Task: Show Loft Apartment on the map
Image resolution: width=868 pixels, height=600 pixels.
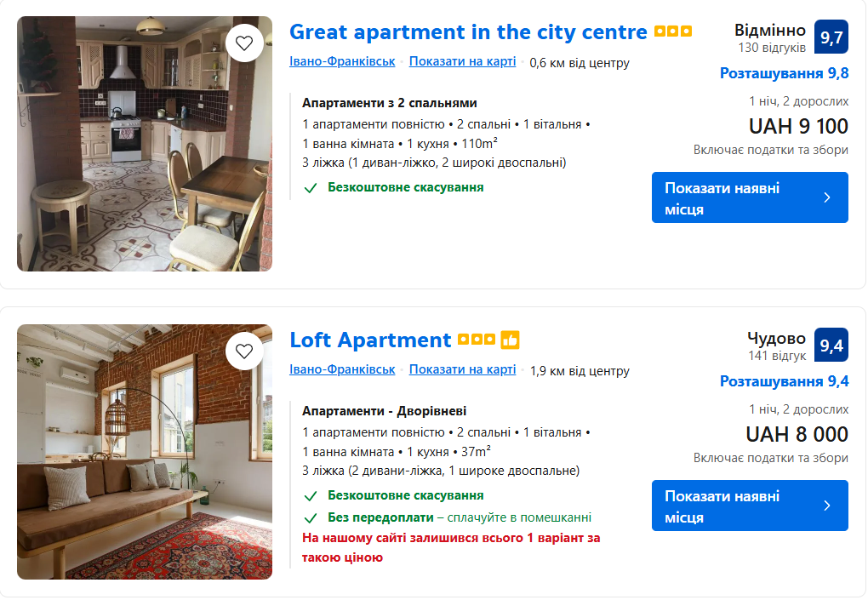Action: pos(462,369)
